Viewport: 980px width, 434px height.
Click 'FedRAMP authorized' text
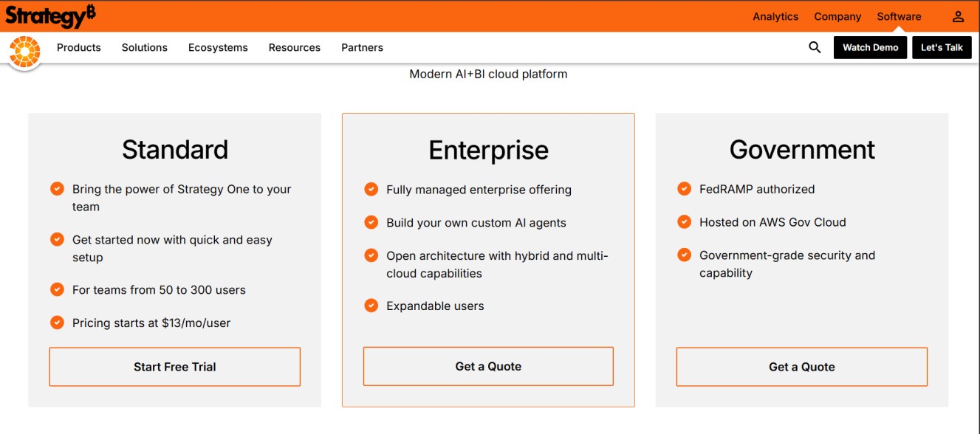(757, 189)
